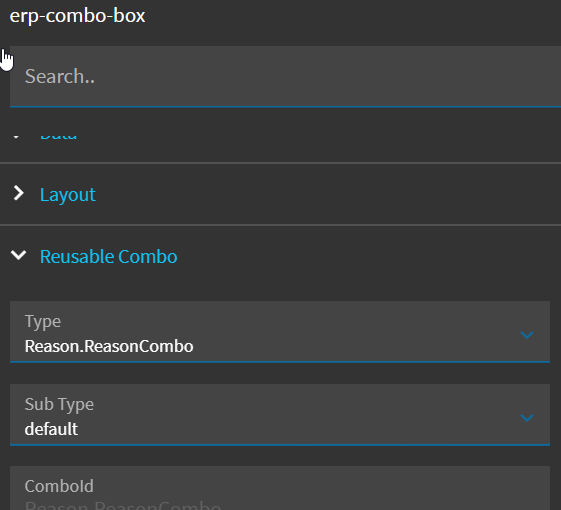Focus the ComboId field
Screen dimensions: 561x510
(280, 488)
